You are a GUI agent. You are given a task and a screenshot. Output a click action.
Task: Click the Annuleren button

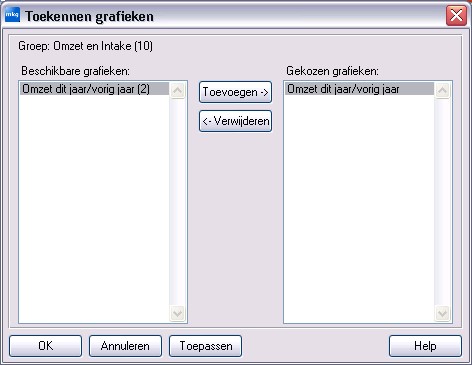[125, 346]
